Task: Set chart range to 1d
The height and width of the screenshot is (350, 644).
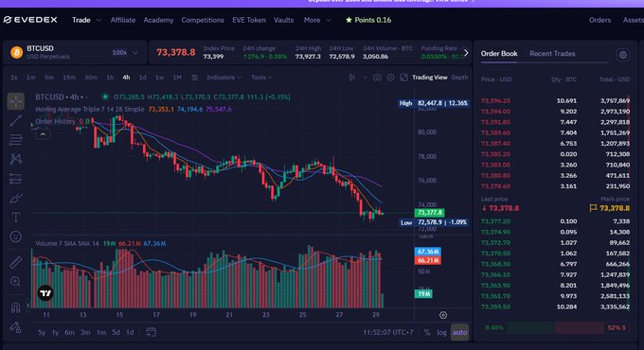Action: [x=130, y=332]
